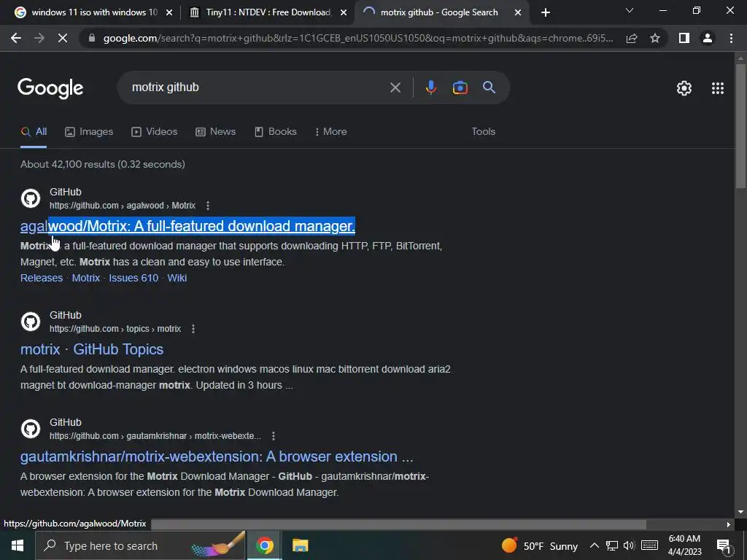Open the volume control in system tray
This screenshot has width=747, height=560.
(630, 545)
